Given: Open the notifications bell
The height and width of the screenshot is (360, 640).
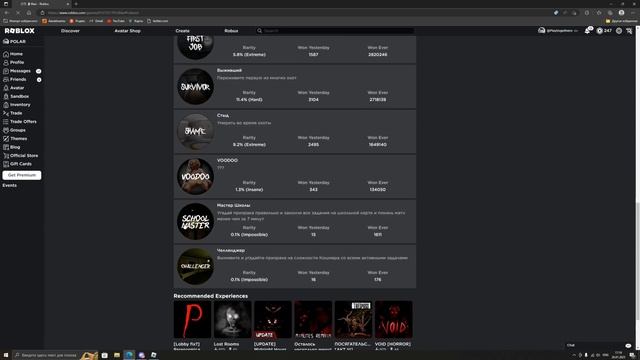Looking at the screenshot, I should [x=587, y=31].
